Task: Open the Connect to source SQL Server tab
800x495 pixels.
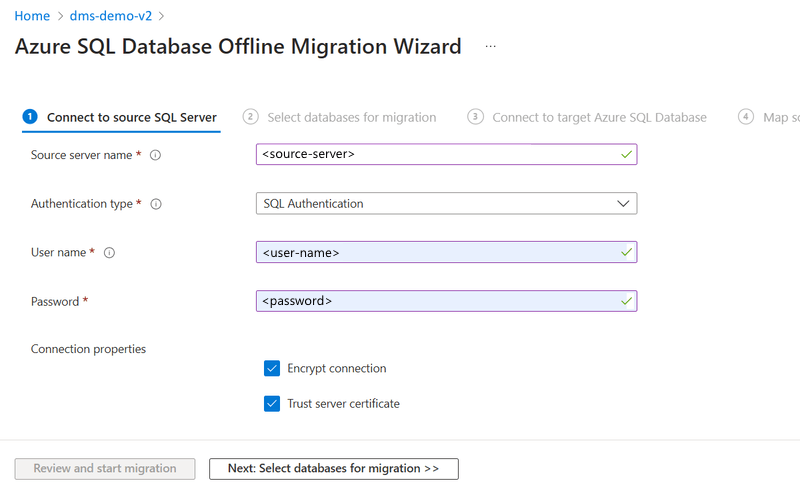Action: click(x=121, y=117)
